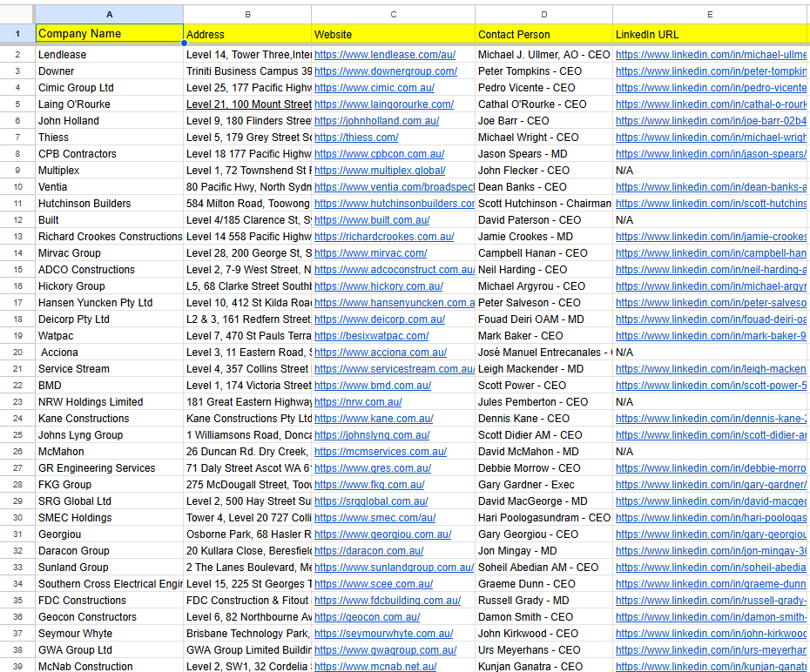The height and width of the screenshot is (672, 810).
Task: Open Michael Ullmer's LinkedIn profile link
Action: [x=711, y=55]
